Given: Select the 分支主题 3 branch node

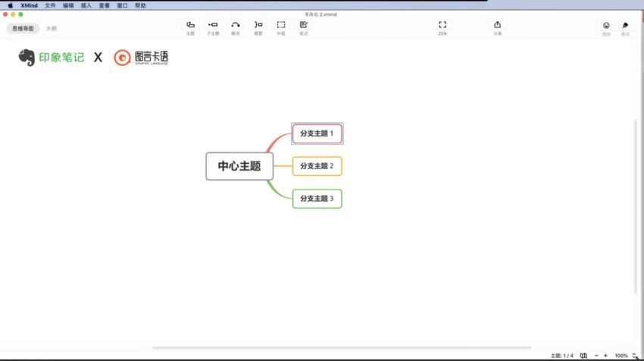Looking at the screenshot, I should click(x=317, y=199).
